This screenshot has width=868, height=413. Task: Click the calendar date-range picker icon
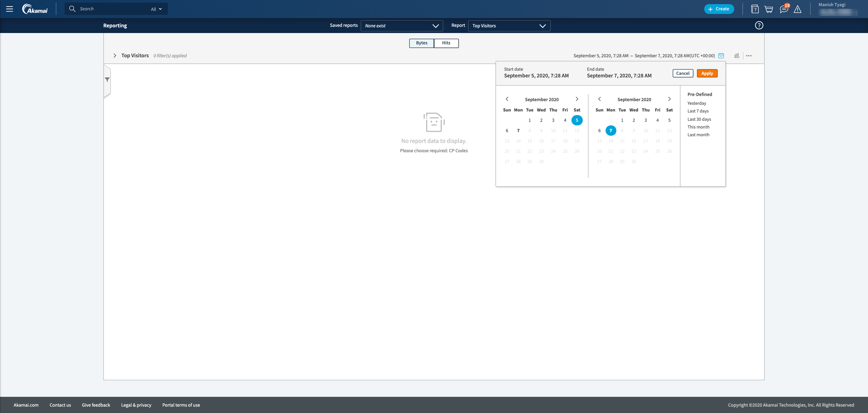(721, 55)
